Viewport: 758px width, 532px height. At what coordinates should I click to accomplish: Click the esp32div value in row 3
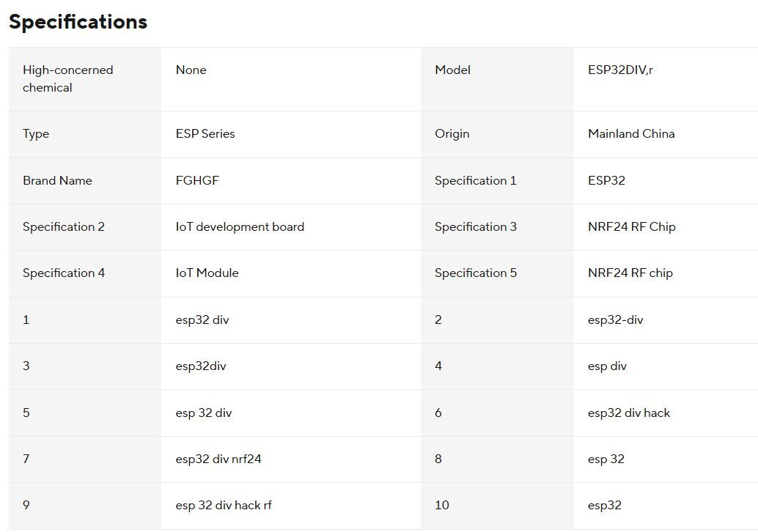(201, 366)
